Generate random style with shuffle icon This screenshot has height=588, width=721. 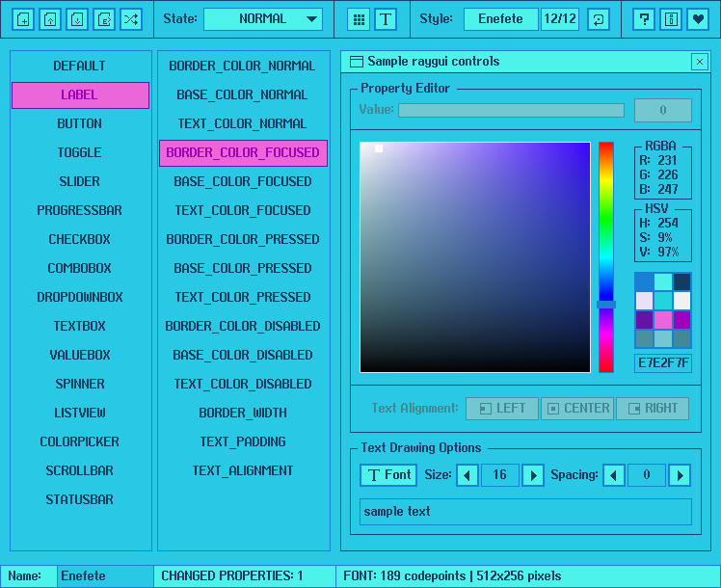(x=130, y=19)
